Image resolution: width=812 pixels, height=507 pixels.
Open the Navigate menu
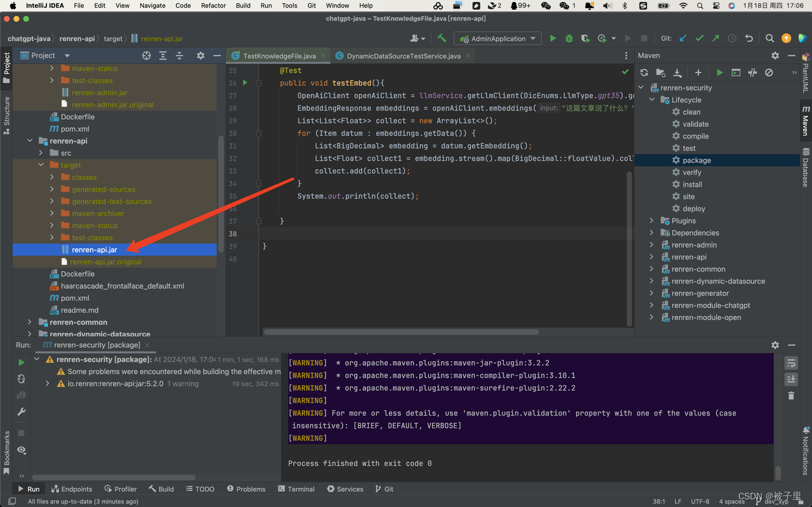pos(152,5)
